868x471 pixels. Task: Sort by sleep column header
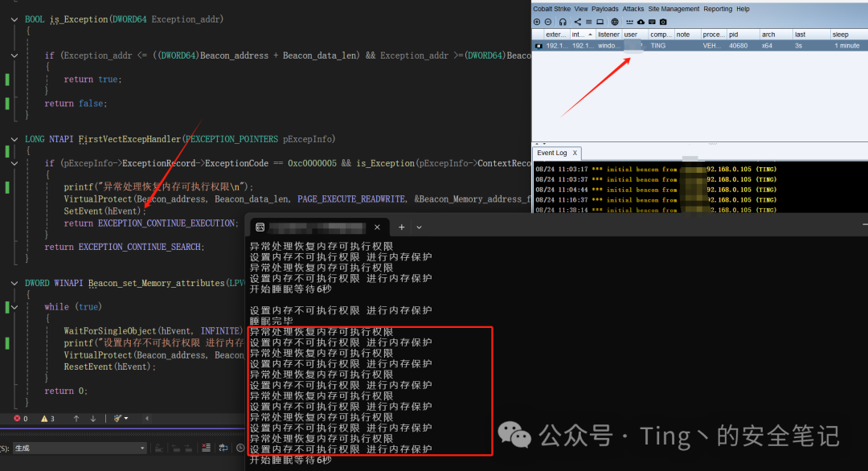(x=848, y=35)
